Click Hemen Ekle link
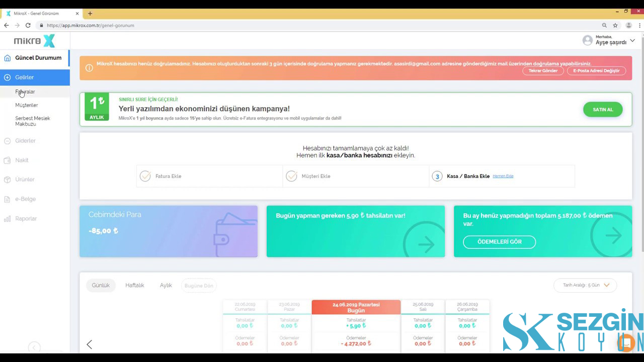 (x=503, y=176)
